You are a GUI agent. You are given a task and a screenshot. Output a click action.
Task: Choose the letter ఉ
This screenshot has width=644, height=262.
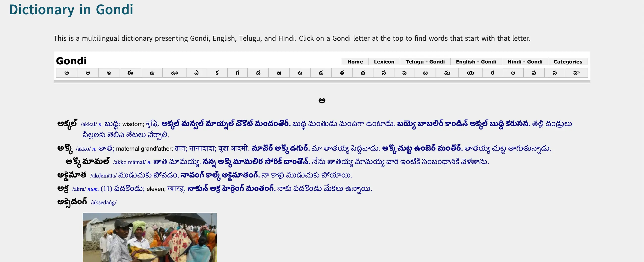click(152, 73)
